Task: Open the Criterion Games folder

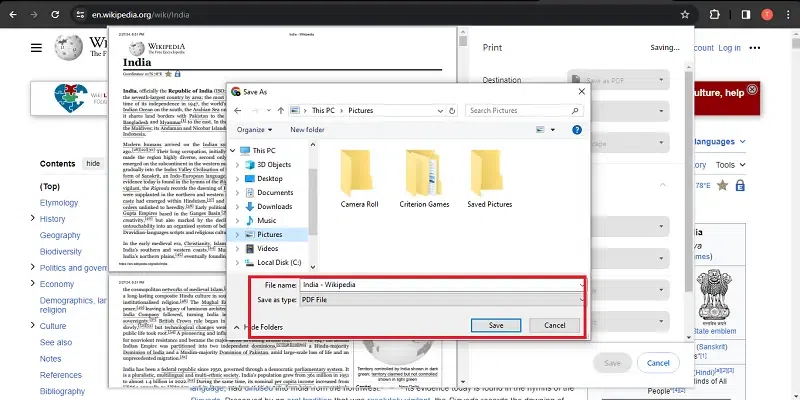Action: click(x=424, y=179)
